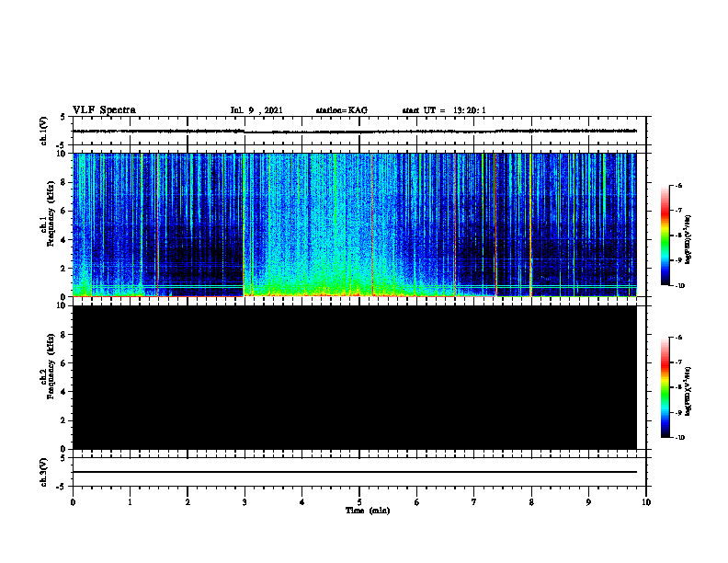Click the ch.1(V) axis "5" tick label
The image size is (728, 563).
click(x=63, y=117)
